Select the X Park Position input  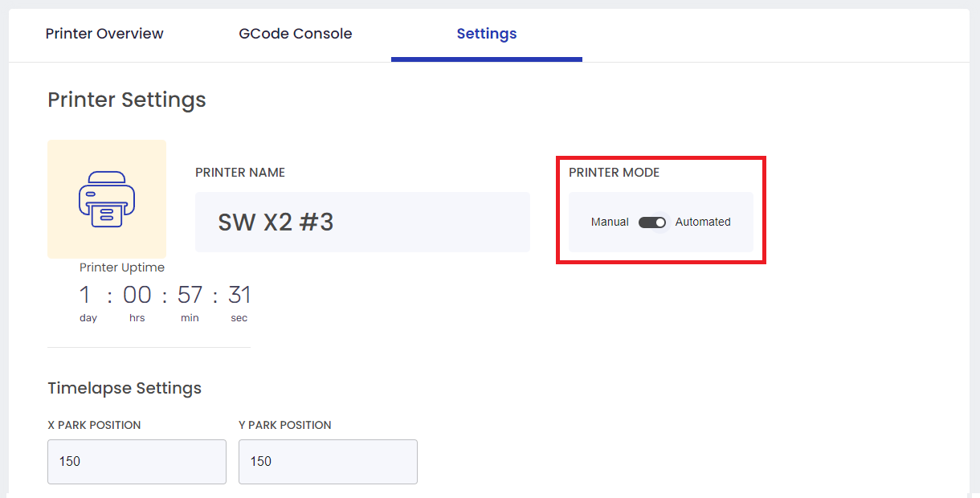tap(137, 462)
